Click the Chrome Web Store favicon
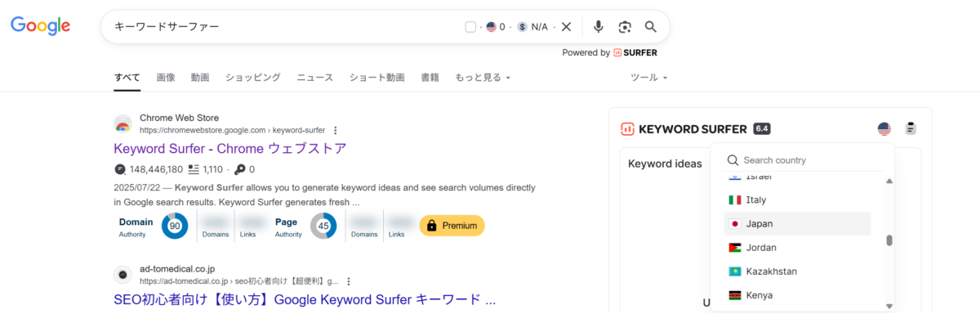Screen dimensions: 980x332 [x=122, y=124]
